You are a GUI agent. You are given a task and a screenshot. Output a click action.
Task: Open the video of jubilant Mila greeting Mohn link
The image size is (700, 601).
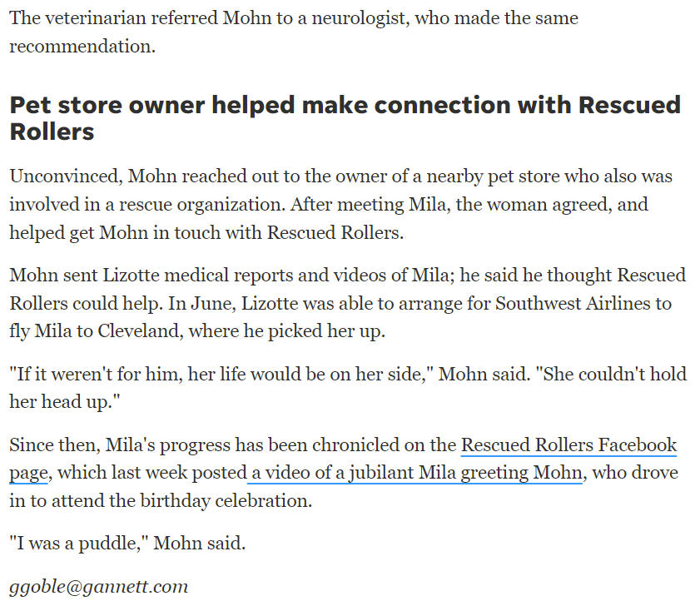click(415, 473)
